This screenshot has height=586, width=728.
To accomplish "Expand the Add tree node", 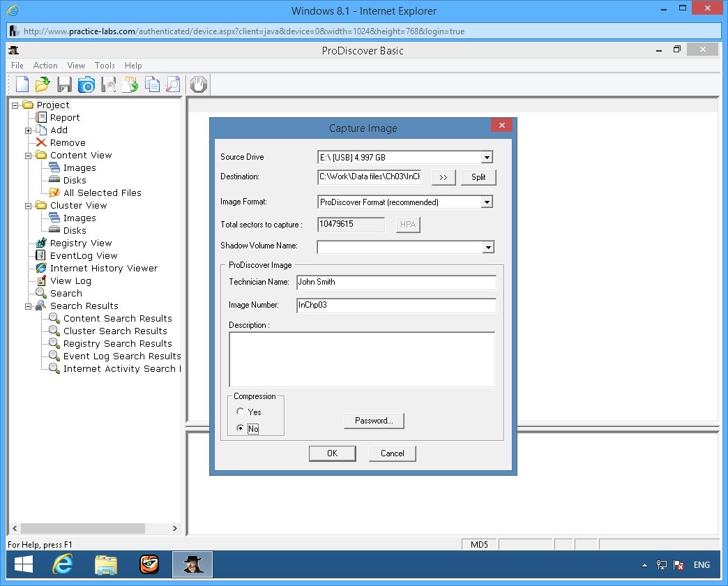I will (29, 130).
